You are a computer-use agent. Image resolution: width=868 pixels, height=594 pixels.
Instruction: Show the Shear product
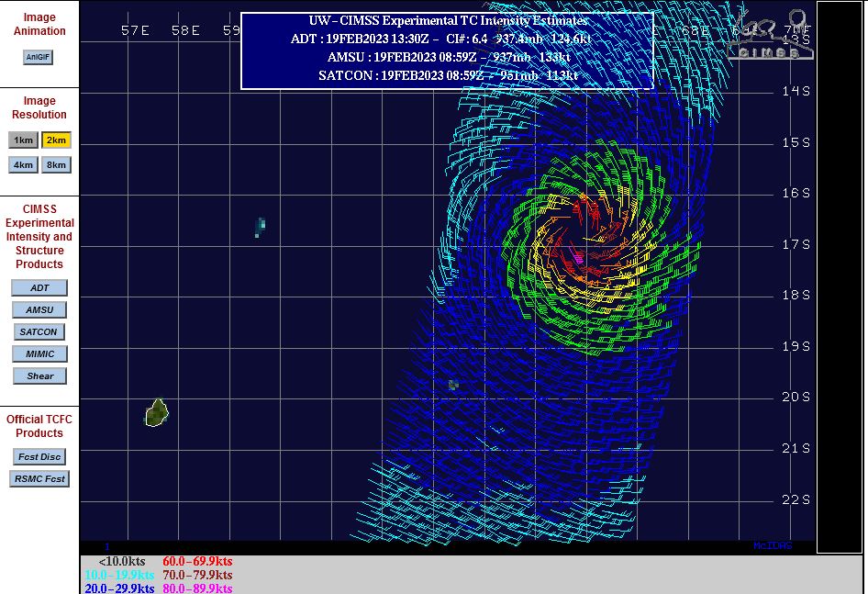(39, 376)
